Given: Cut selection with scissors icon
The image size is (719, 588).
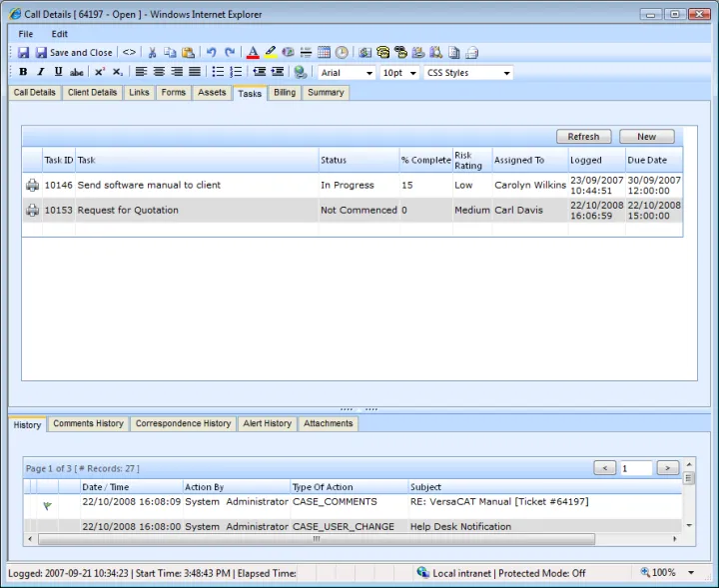Looking at the screenshot, I should pos(152,53).
